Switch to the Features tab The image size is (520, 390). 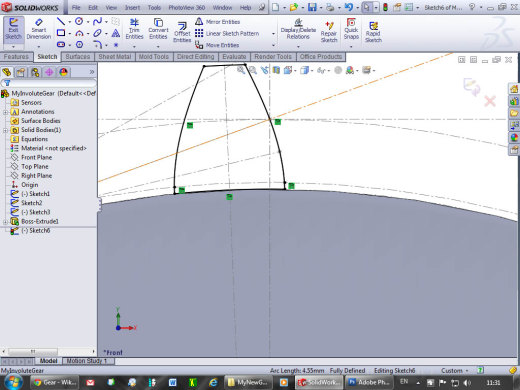coord(16,57)
